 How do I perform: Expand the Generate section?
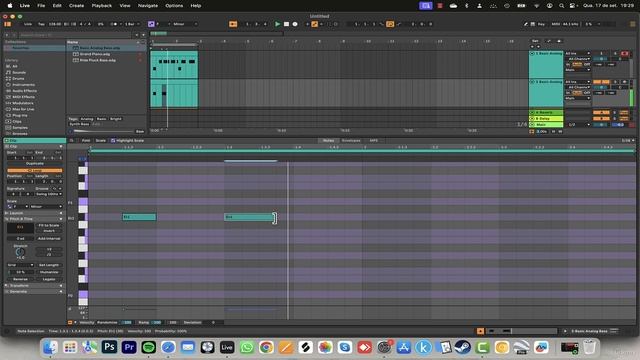34,291
